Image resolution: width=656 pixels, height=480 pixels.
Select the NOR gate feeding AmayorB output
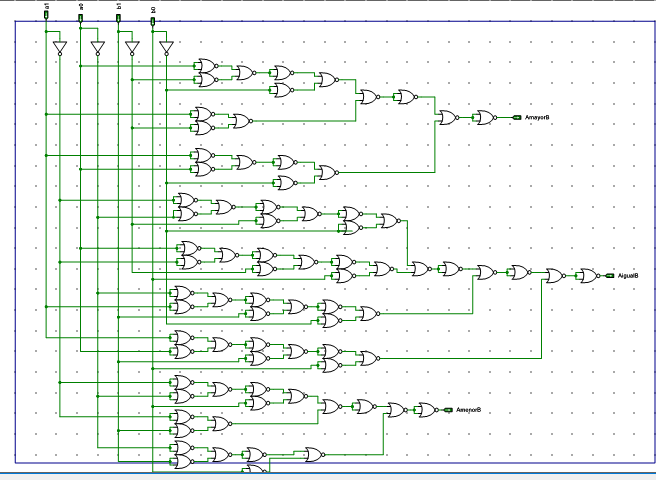[x=483, y=118]
